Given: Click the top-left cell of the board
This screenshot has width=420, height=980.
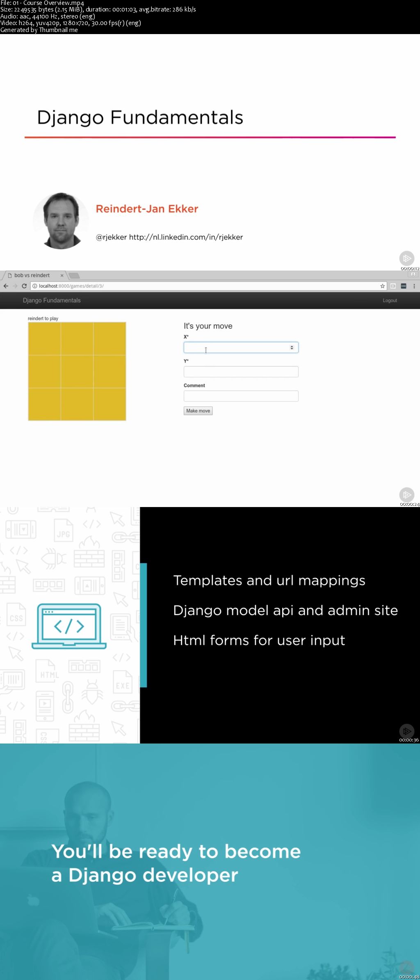Looking at the screenshot, I should click(44, 339).
